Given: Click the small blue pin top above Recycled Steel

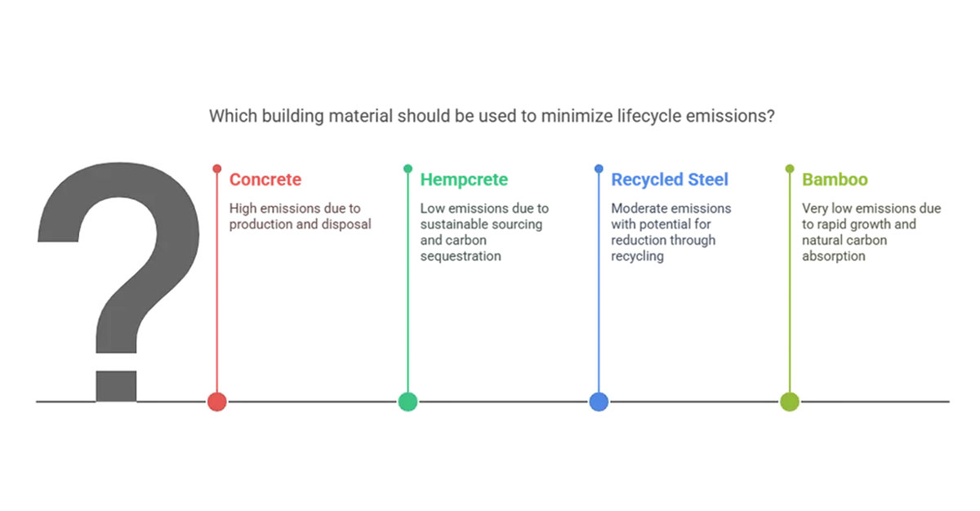Looking at the screenshot, I should [599, 169].
